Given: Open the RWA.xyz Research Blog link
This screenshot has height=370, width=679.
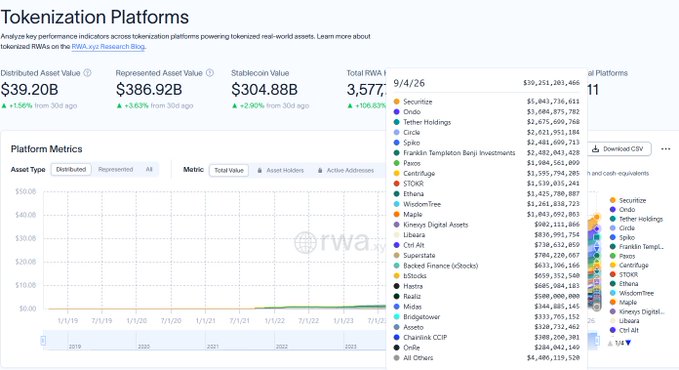Looking at the screenshot, I should click(x=108, y=46).
